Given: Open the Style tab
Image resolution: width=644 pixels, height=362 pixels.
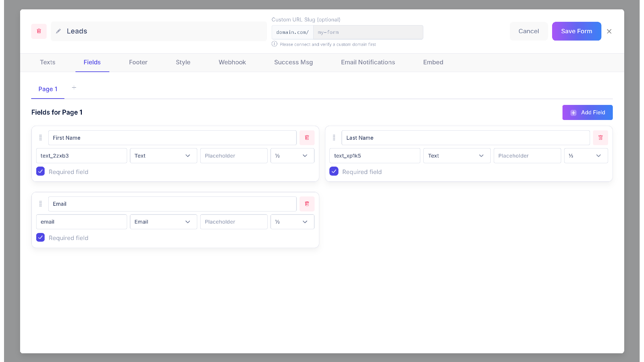Looking at the screenshot, I should click(183, 62).
